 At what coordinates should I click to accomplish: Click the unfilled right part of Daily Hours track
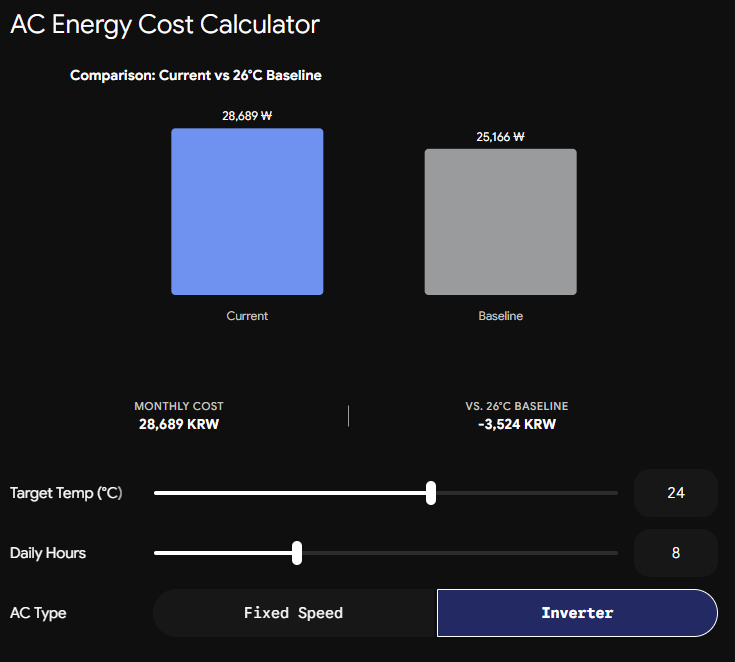(x=460, y=553)
